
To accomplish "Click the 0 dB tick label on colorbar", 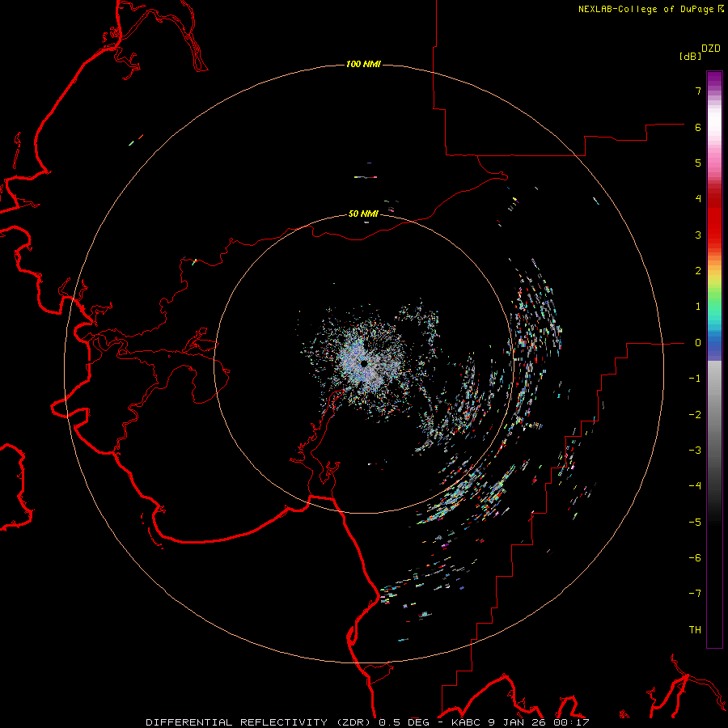I will (x=698, y=343).
